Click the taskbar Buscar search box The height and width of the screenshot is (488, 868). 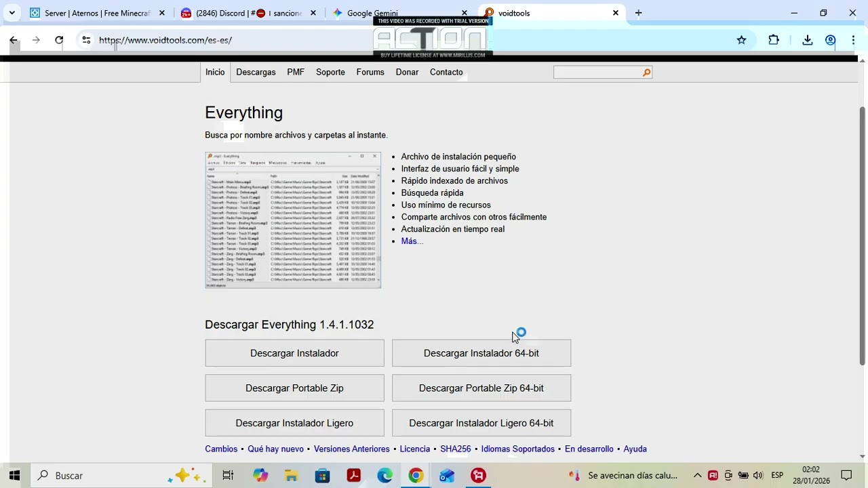click(x=121, y=475)
